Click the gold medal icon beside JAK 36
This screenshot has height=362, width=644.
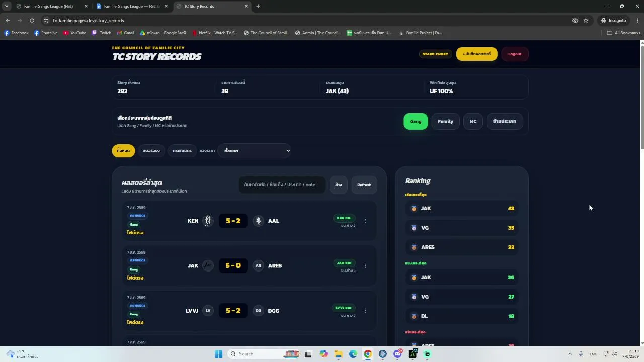pos(414,277)
